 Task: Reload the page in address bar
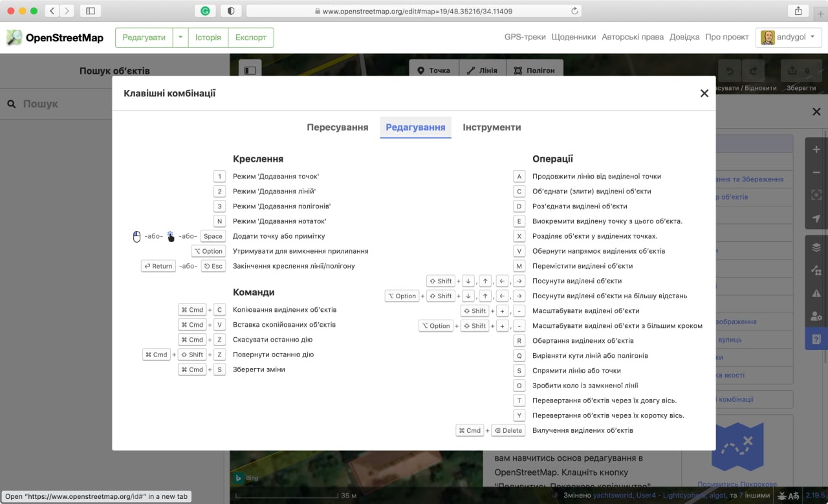[x=574, y=11]
